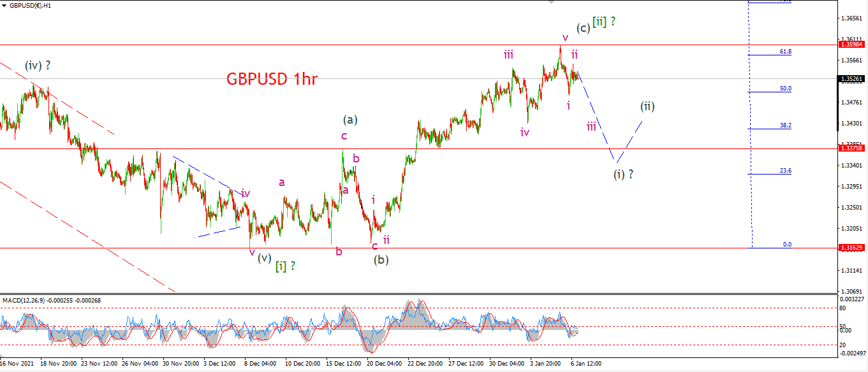Image resolution: width=868 pixels, height=372 pixels.
Task: Select the 61.8 Fibonacci level label
Action: (786, 52)
